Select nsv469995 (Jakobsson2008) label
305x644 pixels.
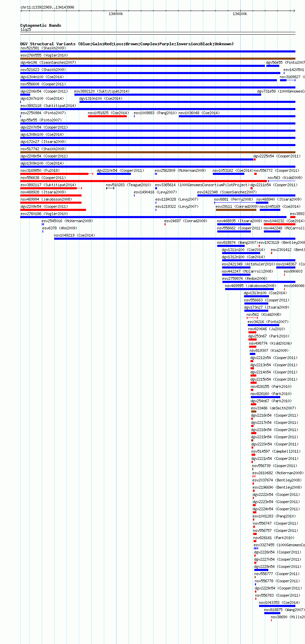(x=251, y=286)
